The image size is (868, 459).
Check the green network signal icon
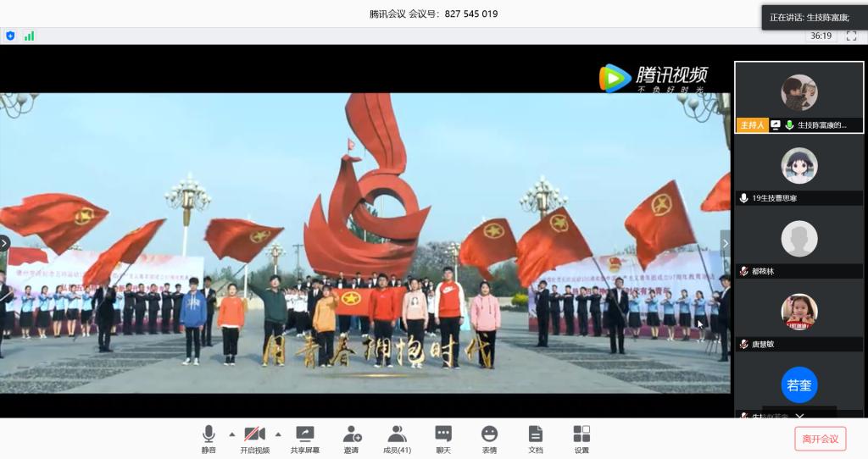pyautogui.click(x=29, y=36)
